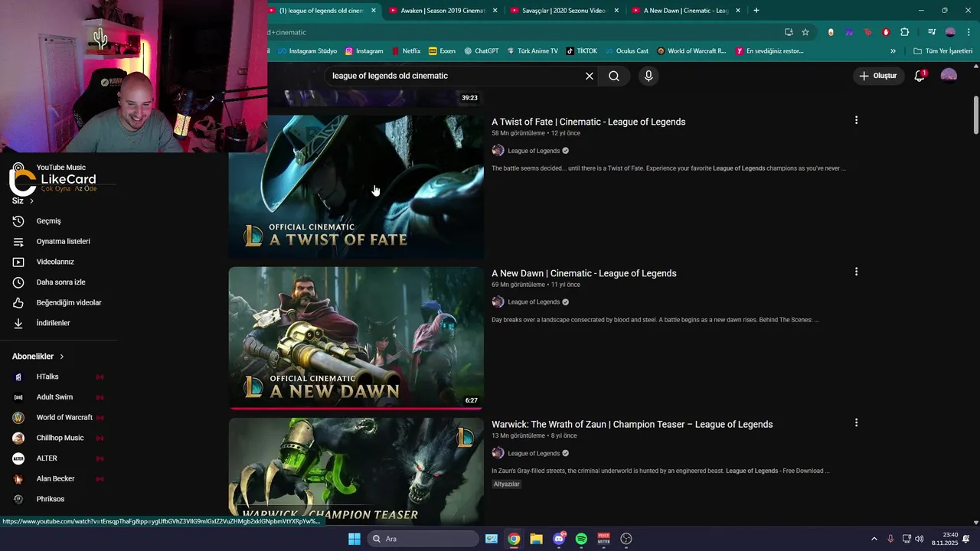Click the page vertical scrollbar thumb
The width and height of the screenshot is (980, 551).
(976, 115)
